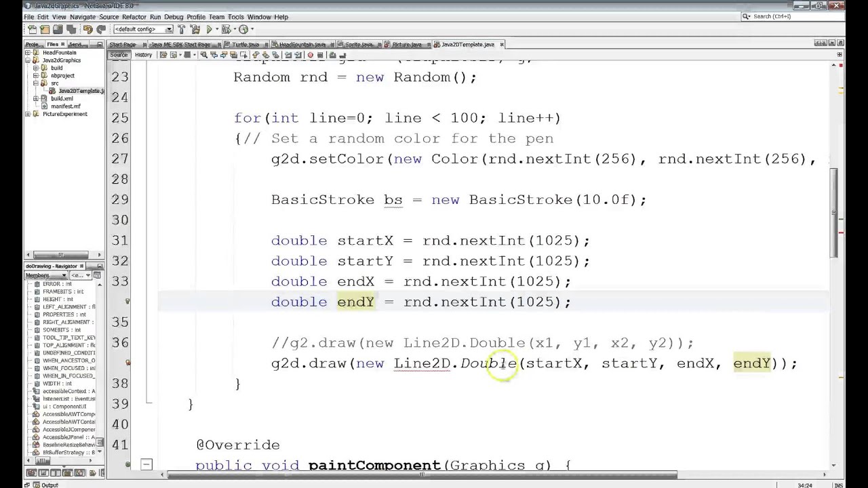Click the New Project toolbar icon
Image resolution: width=868 pixels, height=488 pixels.
45,29
